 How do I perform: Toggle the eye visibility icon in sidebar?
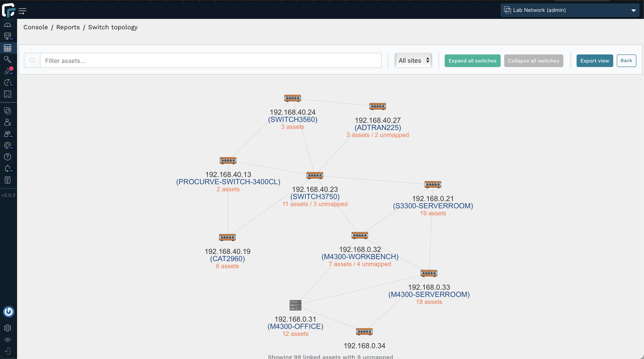click(7, 339)
